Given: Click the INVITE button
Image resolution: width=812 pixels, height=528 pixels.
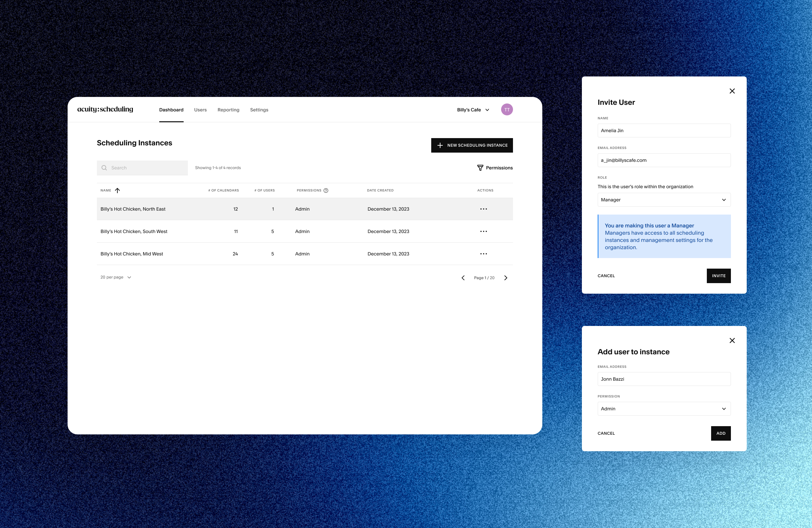Looking at the screenshot, I should tap(718, 276).
